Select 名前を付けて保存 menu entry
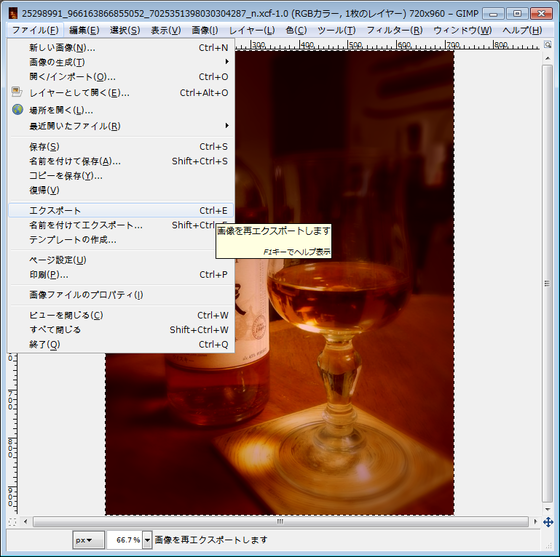 [121, 161]
